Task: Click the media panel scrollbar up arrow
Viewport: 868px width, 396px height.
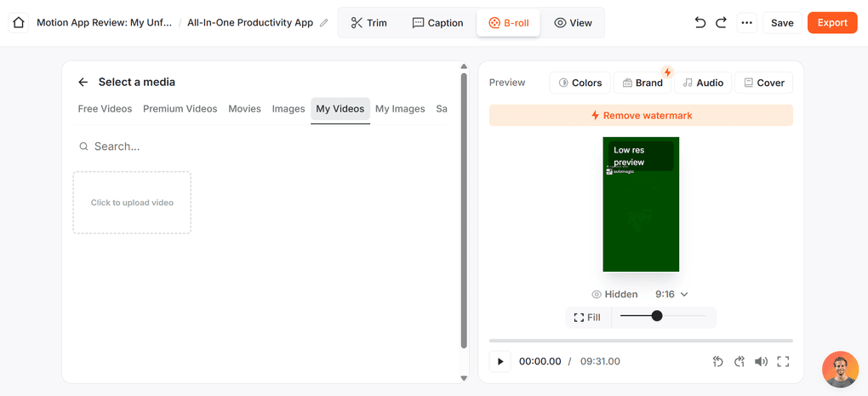Action: click(x=465, y=67)
